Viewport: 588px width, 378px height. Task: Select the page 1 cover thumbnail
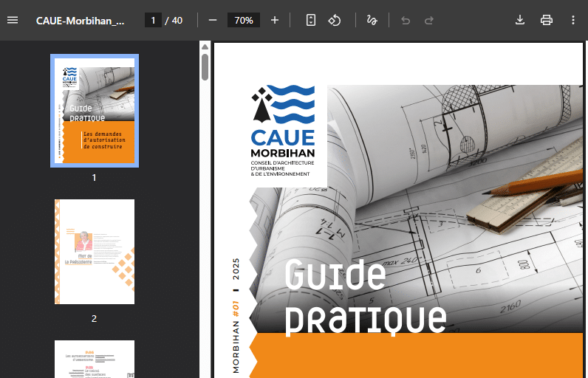click(x=94, y=111)
